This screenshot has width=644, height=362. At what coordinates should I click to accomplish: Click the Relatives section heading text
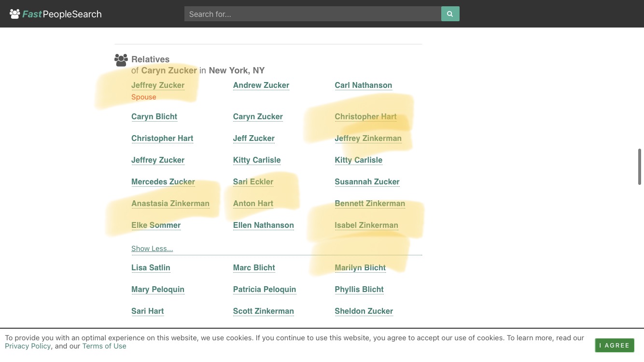pyautogui.click(x=150, y=59)
